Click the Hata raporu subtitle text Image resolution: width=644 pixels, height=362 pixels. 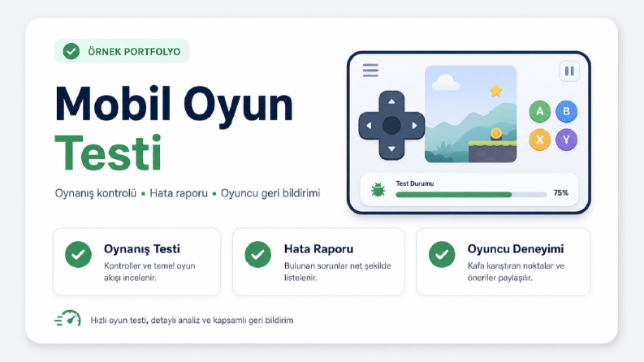tap(179, 193)
